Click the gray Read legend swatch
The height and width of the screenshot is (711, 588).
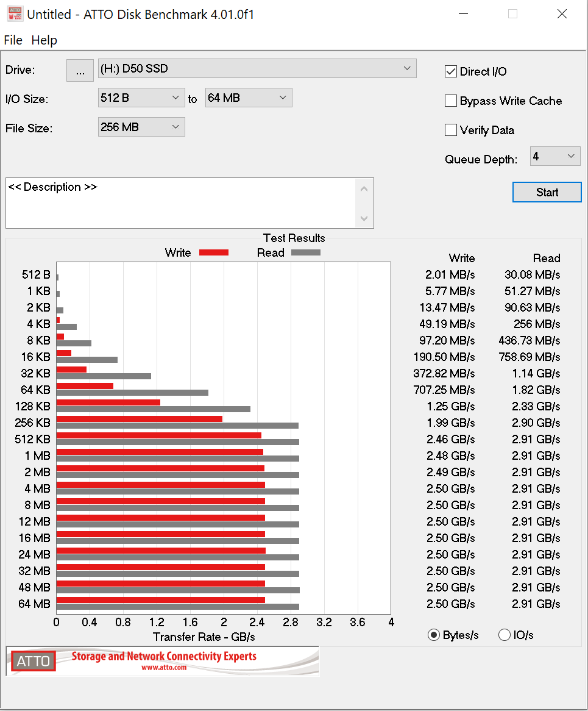coord(306,252)
